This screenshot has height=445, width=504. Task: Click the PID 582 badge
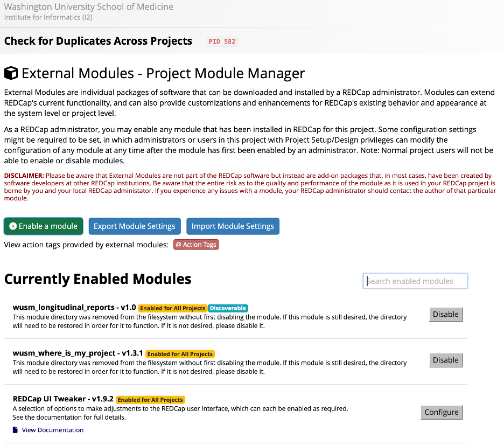(x=222, y=41)
